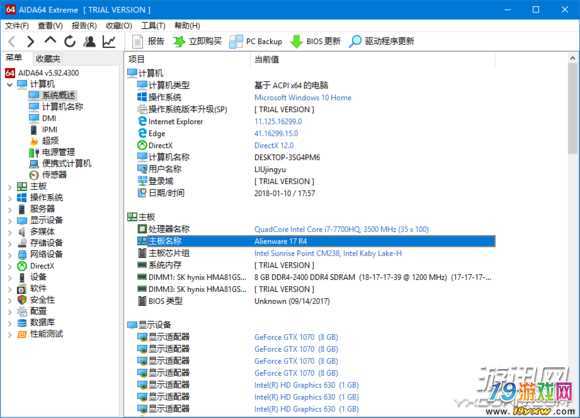Expand the 主板 tree node
The width and height of the screenshot is (580, 418).
point(10,187)
